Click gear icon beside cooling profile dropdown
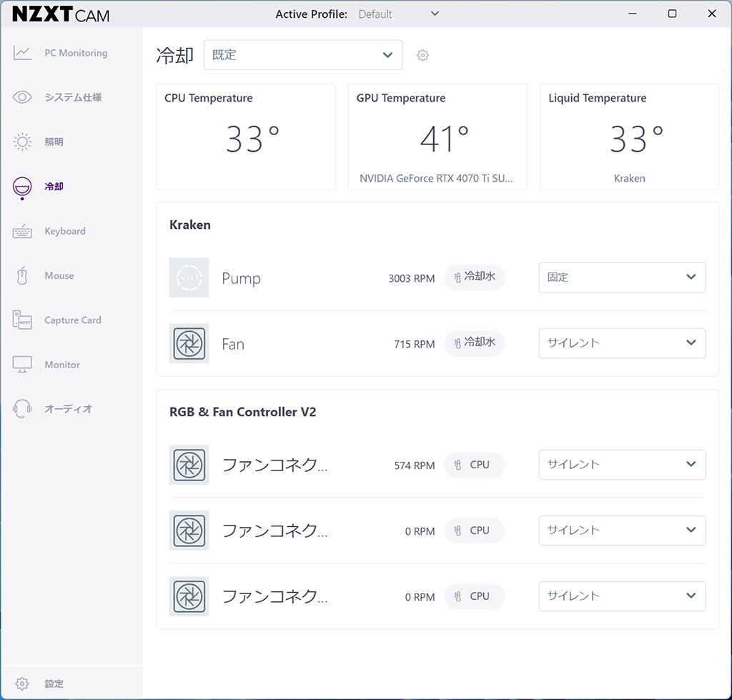Screen dimensions: 732x700 point(422,55)
